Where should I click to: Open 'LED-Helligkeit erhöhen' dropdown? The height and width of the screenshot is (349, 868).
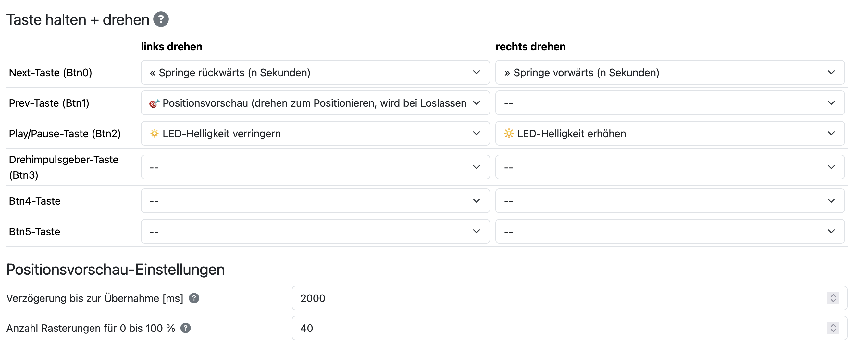(670, 133)
